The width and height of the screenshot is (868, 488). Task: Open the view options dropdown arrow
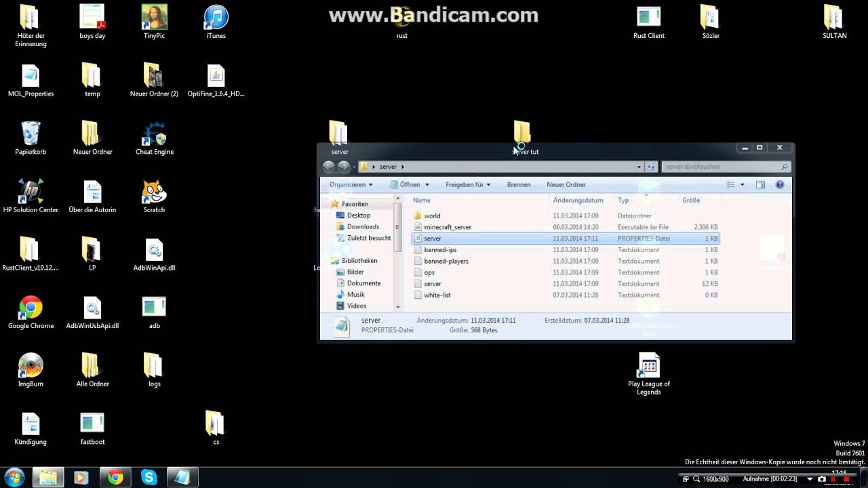click(742, 184)
